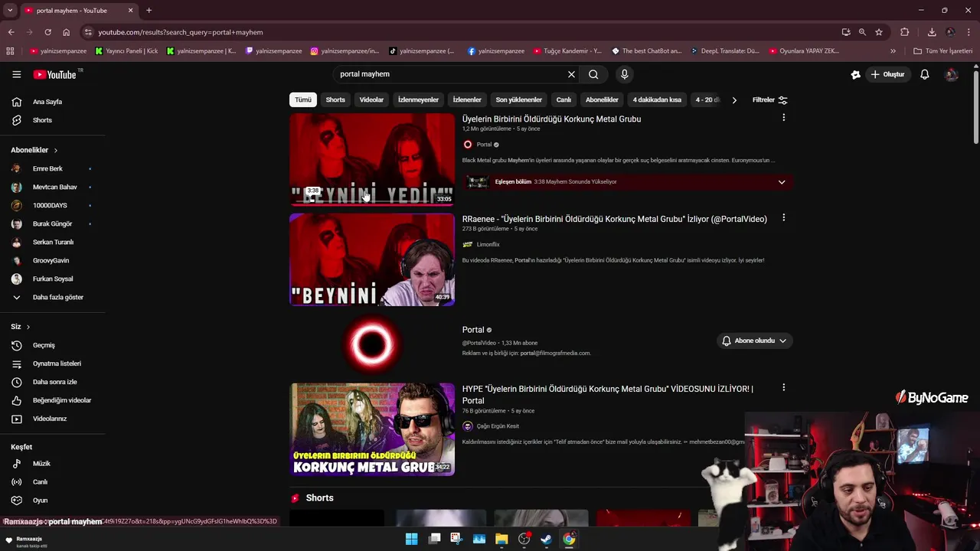Screen dimensions: 980x551
Task: Expand the Abonelikler section header
Action: pos(34,150)
